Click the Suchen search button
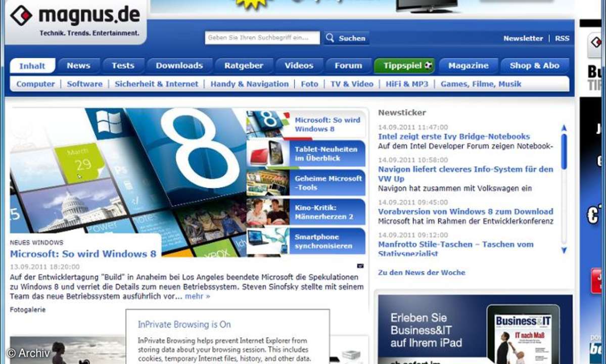 (346, 38)
